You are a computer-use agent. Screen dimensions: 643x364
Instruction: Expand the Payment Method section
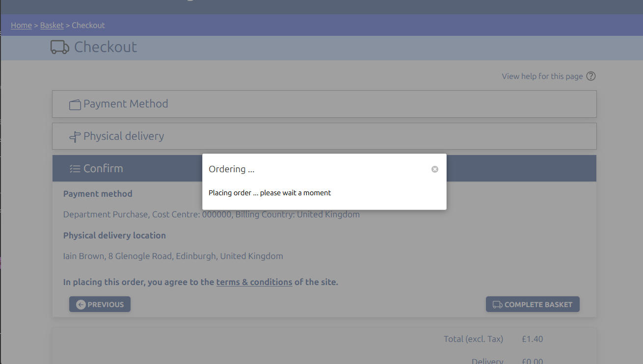324,104
